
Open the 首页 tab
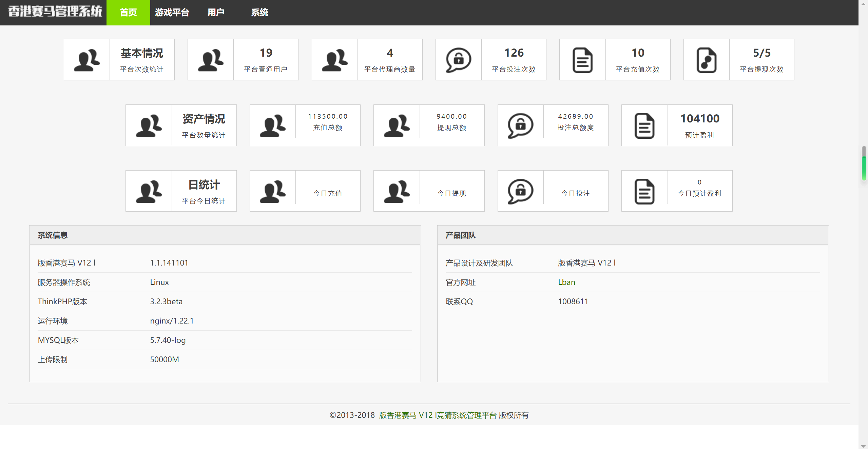[x=128, y=13]
